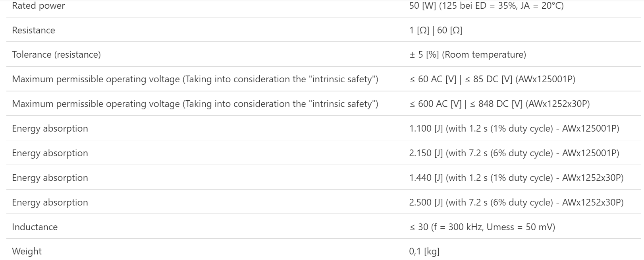Select the 2.500 [J] energy absorption value

tap(516, 202)
